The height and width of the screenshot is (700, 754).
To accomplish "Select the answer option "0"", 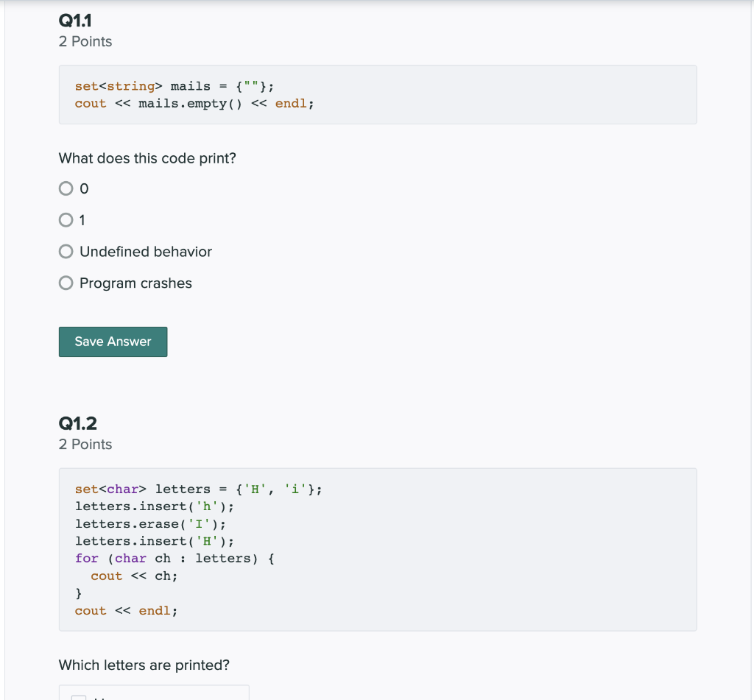I will (x=66, y=188).
